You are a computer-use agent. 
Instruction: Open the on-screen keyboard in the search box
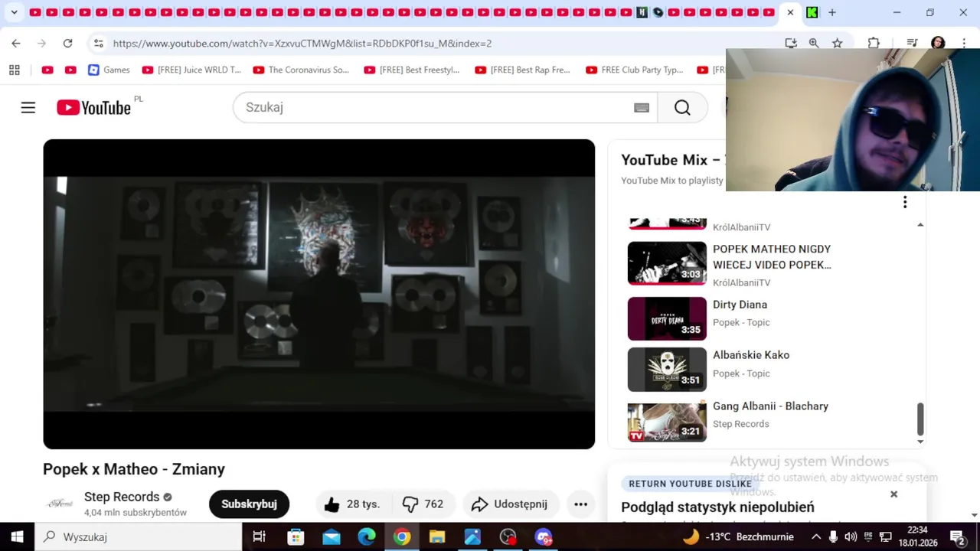(x=642, y=108)
